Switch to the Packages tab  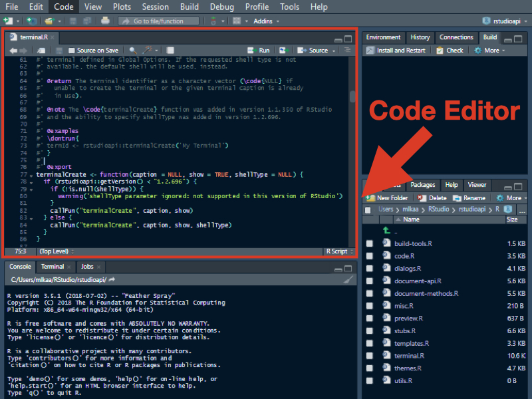(422, 185)
